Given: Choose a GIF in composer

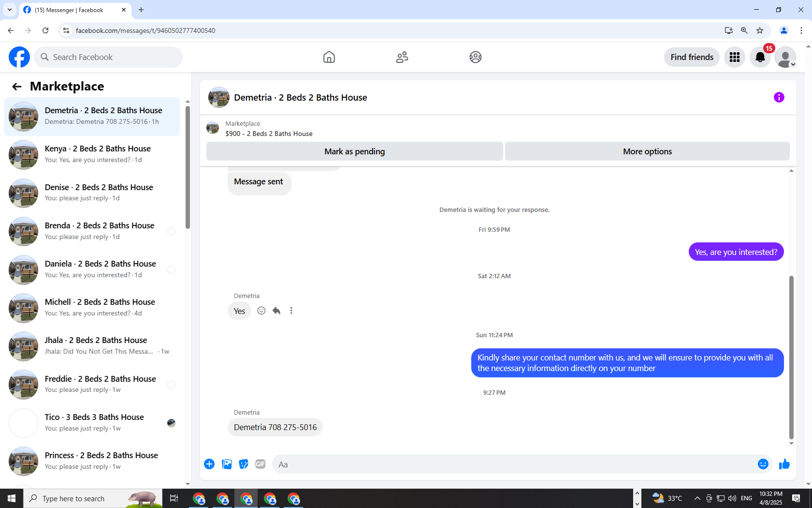Looking at the screenshot, I should pos(261,464).
